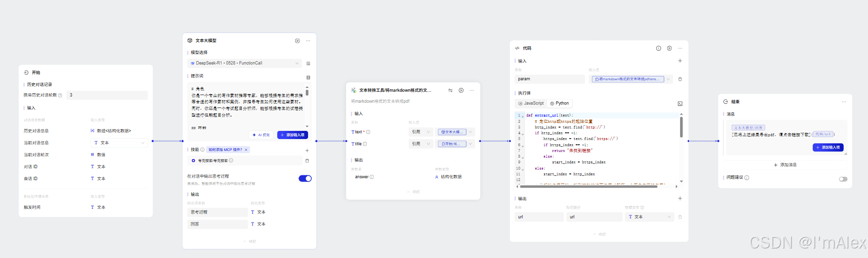This screenshot has width=868, height=258.
Task: Show help for 携带历史对话轮数
Action: click(x=60, y=95)
